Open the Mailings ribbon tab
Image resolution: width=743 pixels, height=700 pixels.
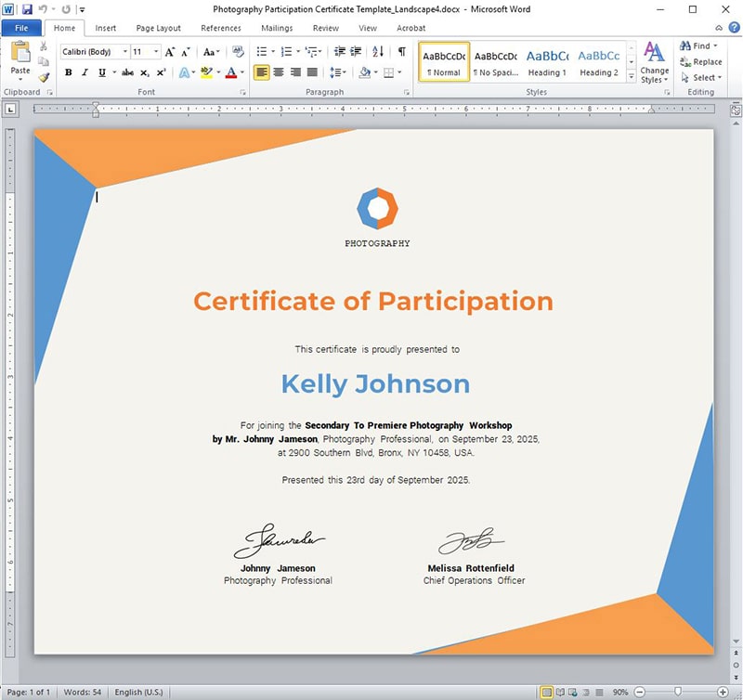click(x=277, y=28)
